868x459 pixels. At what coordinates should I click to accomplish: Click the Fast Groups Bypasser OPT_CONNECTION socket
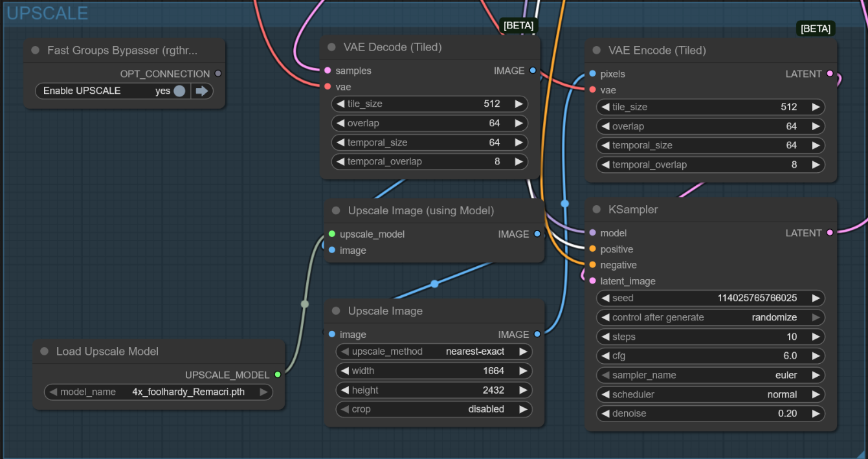218,74
